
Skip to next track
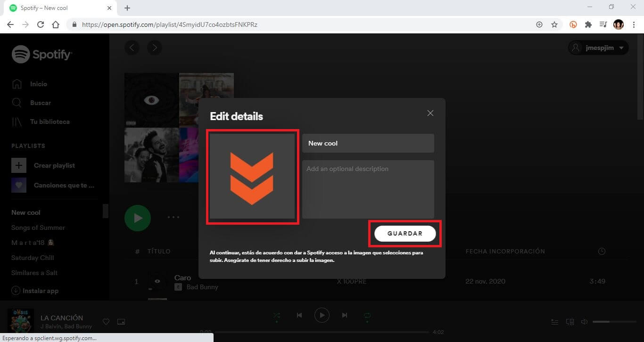point(345,315)
